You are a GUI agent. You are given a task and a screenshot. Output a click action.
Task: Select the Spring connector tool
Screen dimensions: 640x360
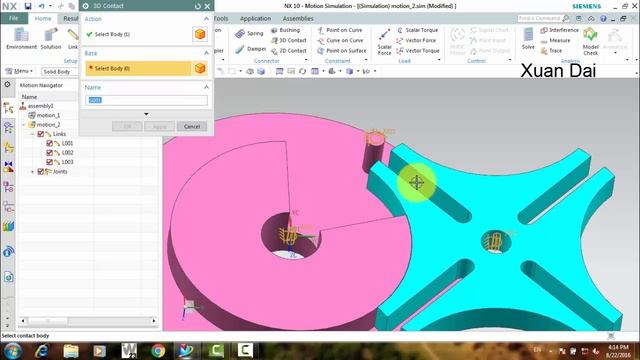coord(249,33)
